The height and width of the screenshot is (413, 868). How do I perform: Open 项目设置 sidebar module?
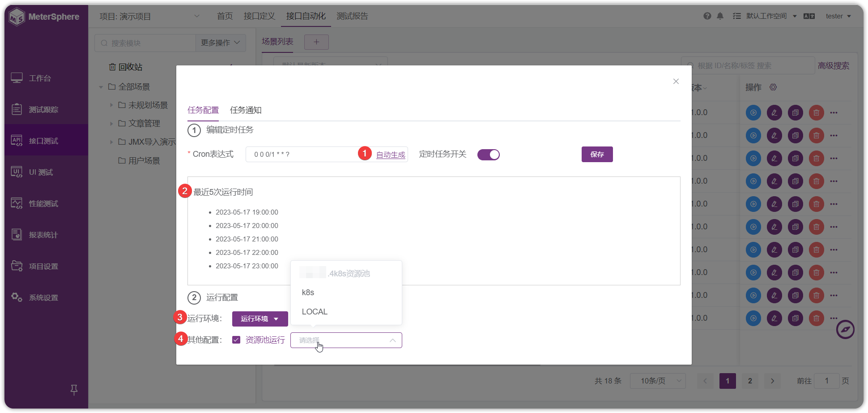[35, 266]
